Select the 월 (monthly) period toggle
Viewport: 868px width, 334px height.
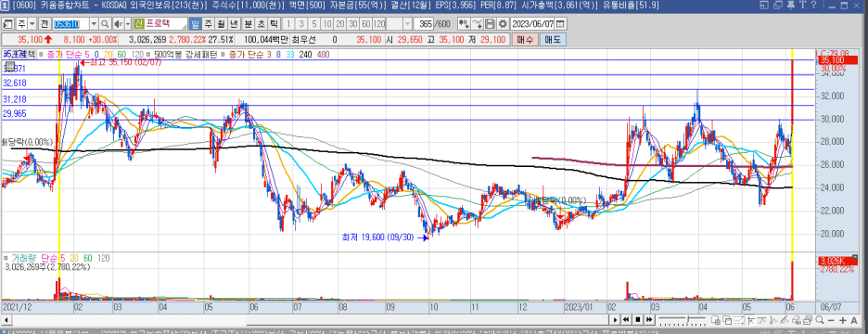pos(221,24)
